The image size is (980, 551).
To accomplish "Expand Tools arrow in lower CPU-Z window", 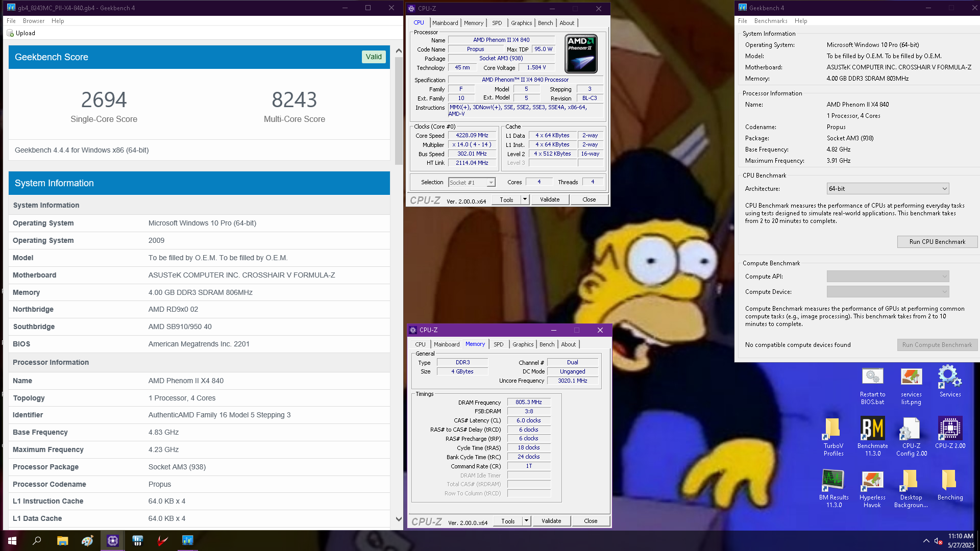I will click(526, 521).
